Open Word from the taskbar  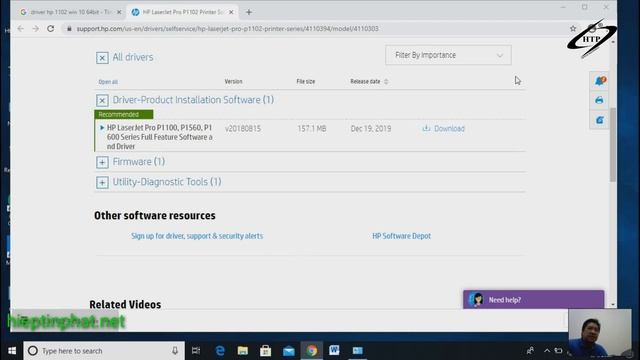[x=334, y=351]
